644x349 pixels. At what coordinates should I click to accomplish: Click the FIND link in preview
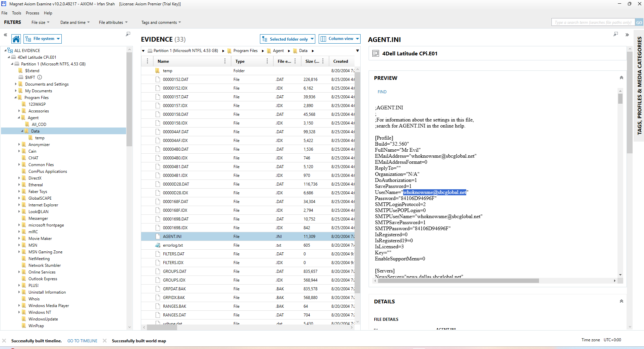[382, 92]
